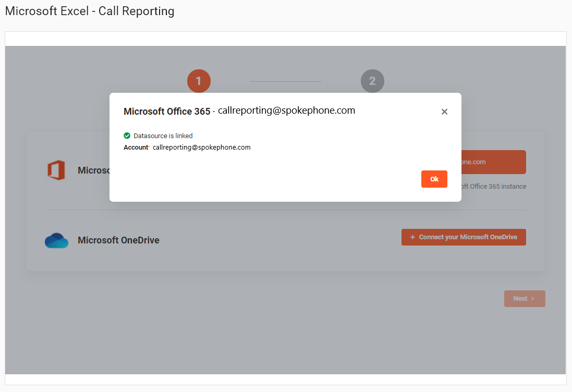Click the Microsoft OneDrive cloud icon
Screen dimensions: 572x392
coord(56,240)
